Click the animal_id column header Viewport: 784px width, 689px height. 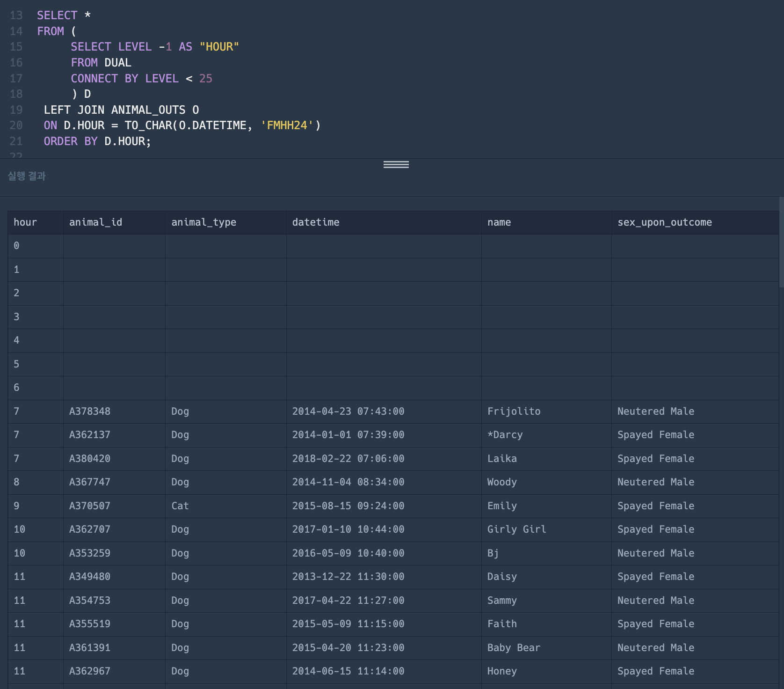95,222
